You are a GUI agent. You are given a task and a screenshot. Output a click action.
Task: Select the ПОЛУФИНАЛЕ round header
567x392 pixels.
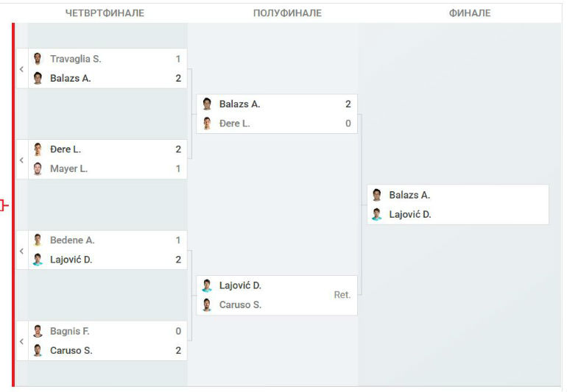coord(287,13)
